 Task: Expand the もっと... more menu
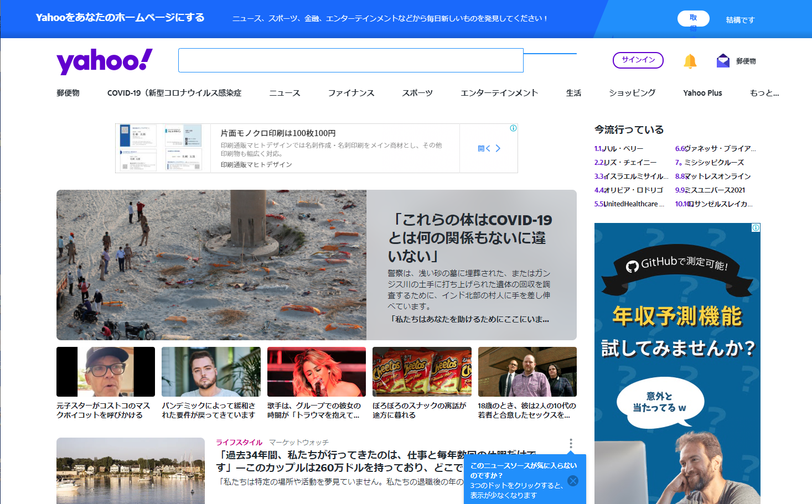point(764,93)
